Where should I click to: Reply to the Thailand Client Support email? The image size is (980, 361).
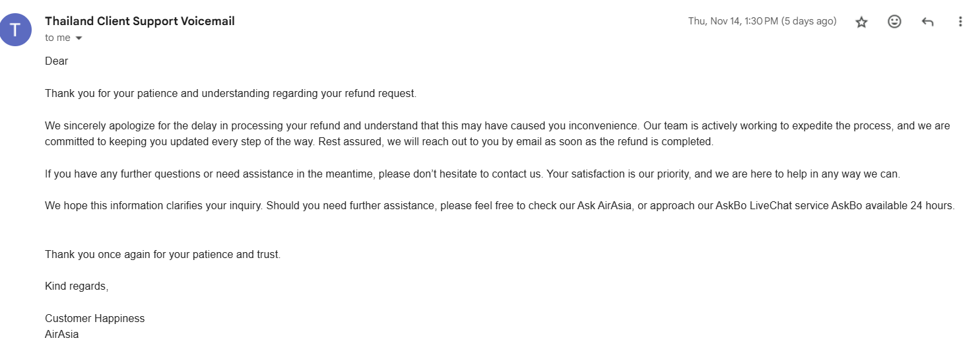pos(927,22)
